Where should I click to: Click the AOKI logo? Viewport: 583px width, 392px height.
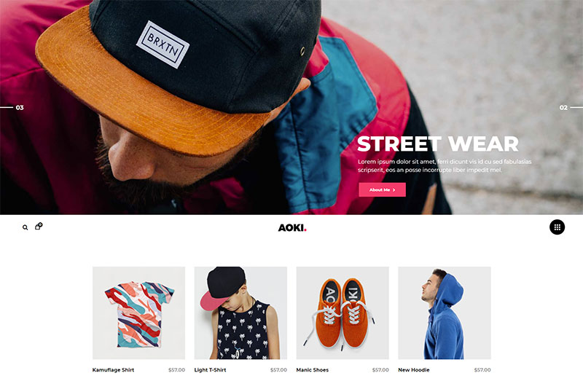[292, 227]
